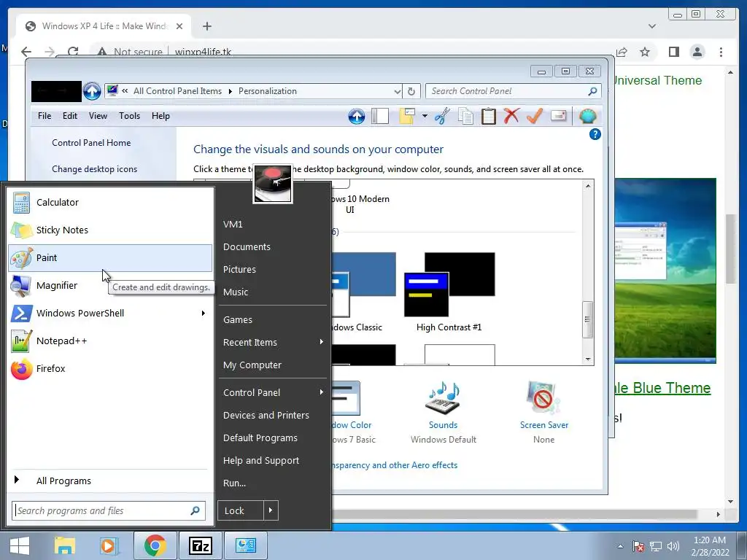
Task: Open Chrome tab search chevron
Action: [651, 26]
